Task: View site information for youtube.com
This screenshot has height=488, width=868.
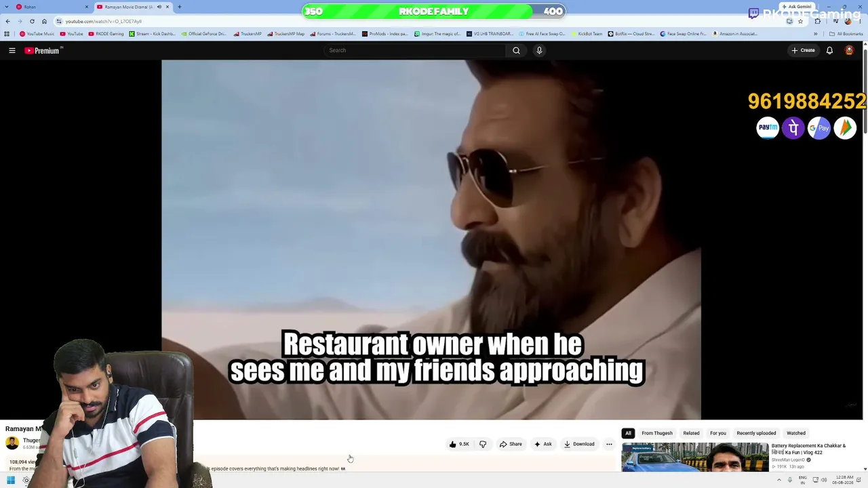Action: click(x=59, y=21)
